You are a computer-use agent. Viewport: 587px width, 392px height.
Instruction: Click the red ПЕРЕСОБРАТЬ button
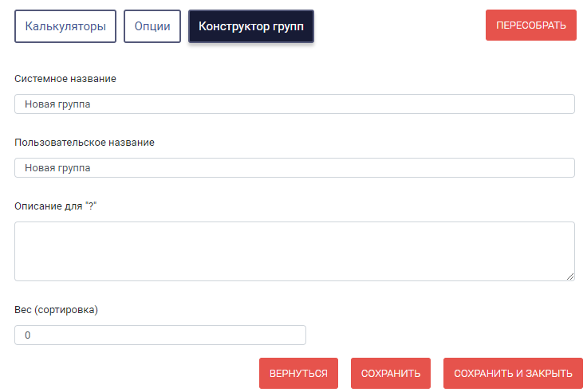point(531,25)
